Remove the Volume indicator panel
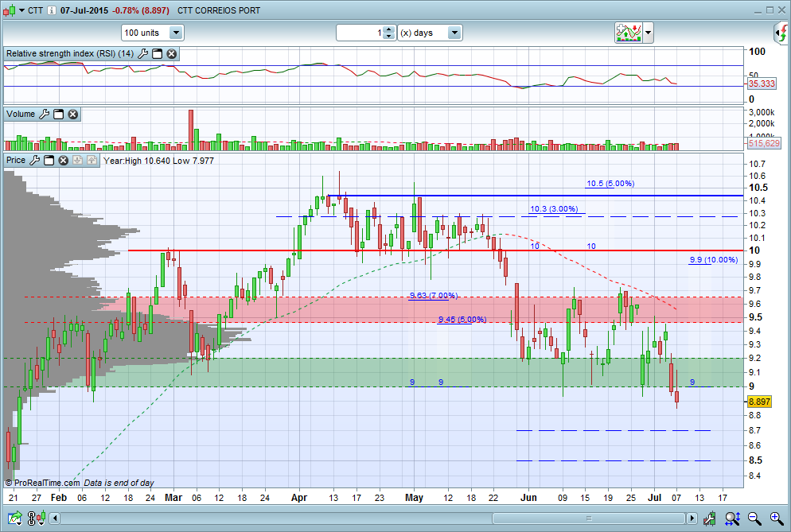Image resolution: width=791 pixels, height=532 pixels. [72, 115]
